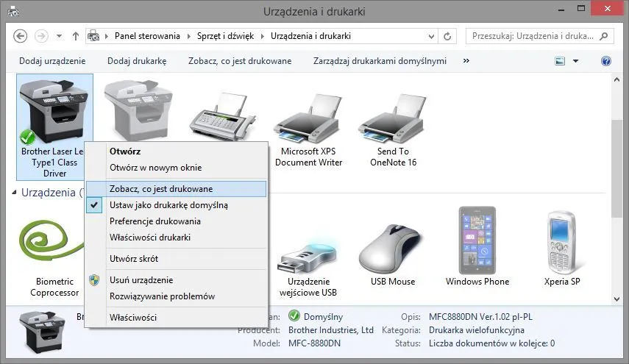
Task: Click Zarządzaj drukarkami domyślnymi
Action: point(380,61)
